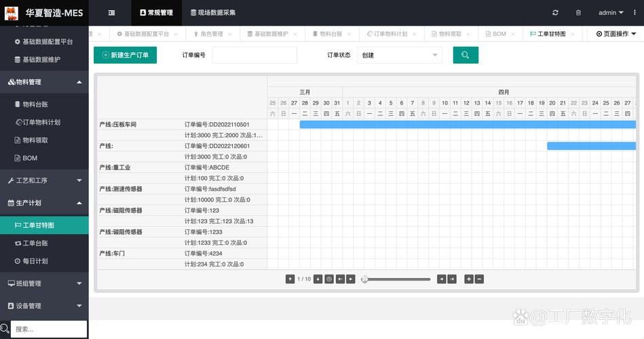Zoom in the Gantt with plus icon
644x339 pixels.
pos(469,279)
